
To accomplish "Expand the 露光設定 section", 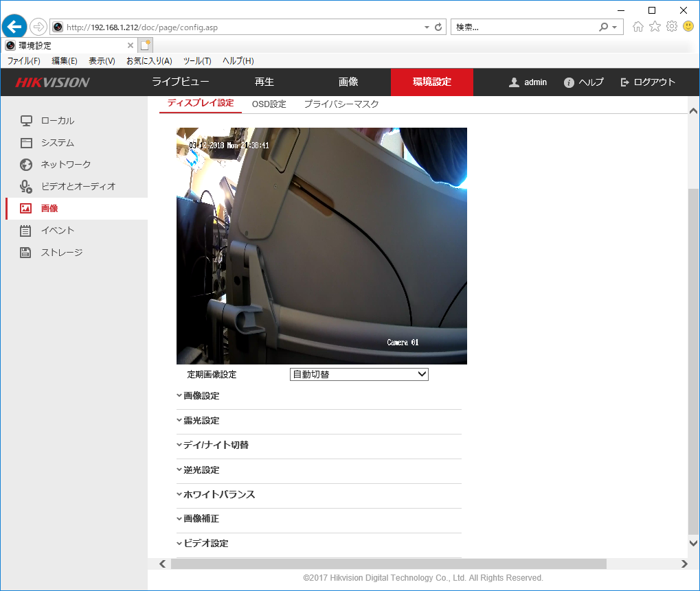I will 198,421.
